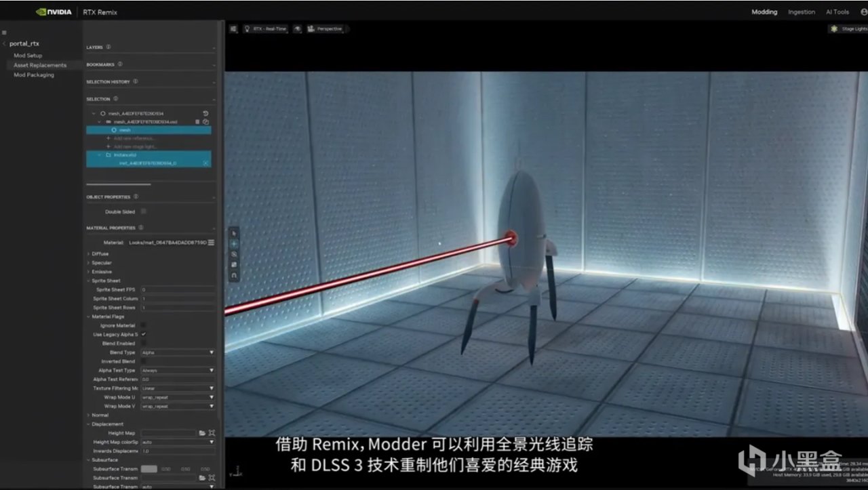Open the Height Map colorSpace dropdown
This screenshot has height=490, width=868.
(x=178, y=442)
